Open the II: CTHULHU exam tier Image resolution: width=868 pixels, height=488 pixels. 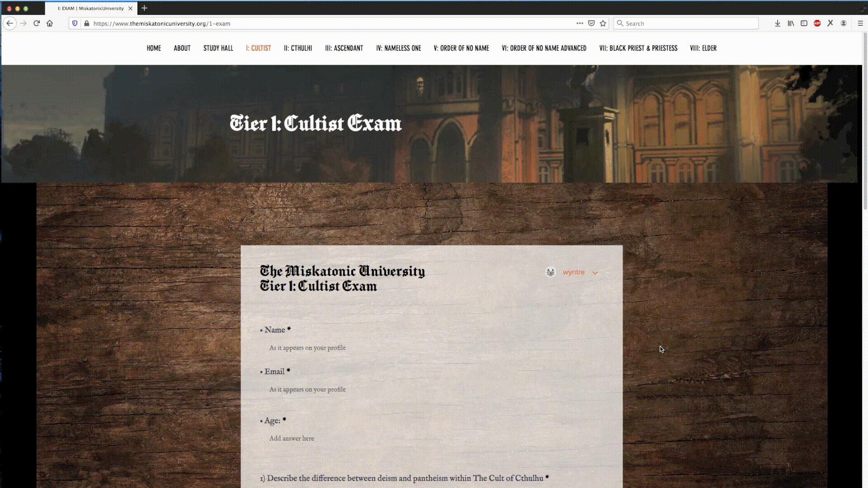(x=297, y=47)
